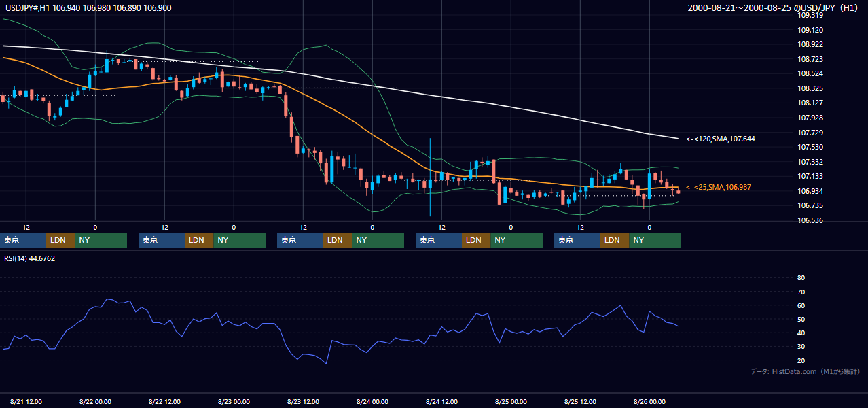Viewport: 868px width, 408px height.
Task: Click the RSI 60 level label
Action: (x=801, y=305)
